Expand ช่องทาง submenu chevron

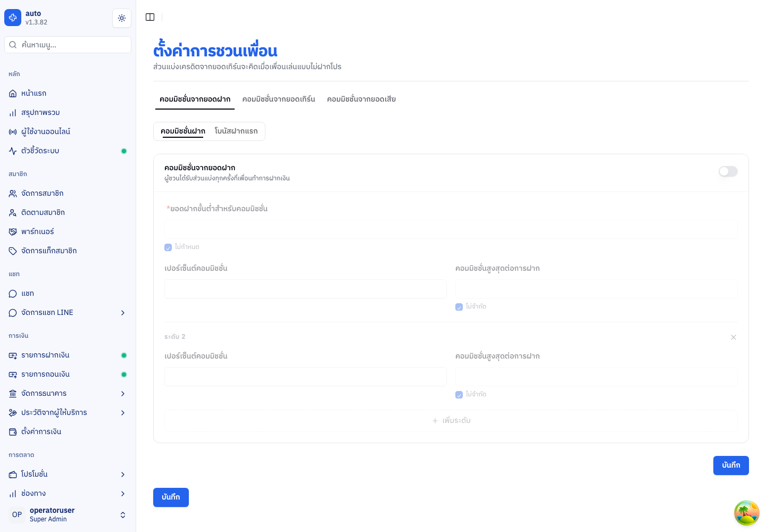coord(123,494)
